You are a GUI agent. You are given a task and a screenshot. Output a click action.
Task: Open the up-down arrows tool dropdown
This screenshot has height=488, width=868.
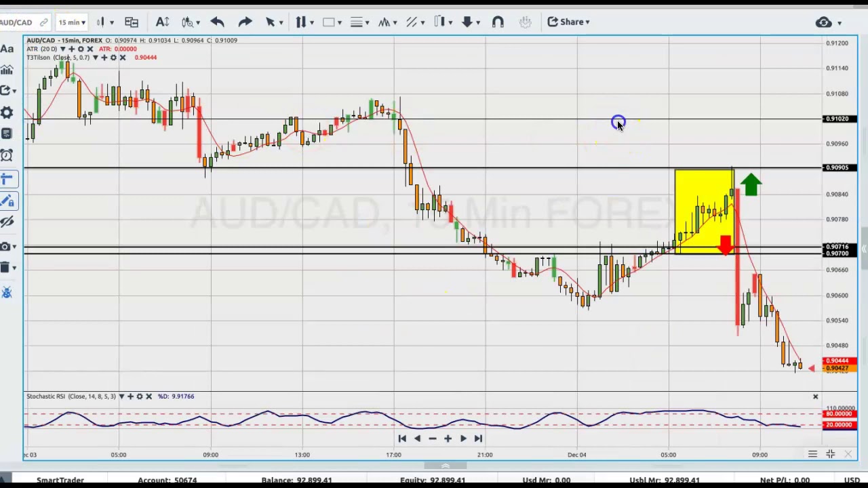click(304, 22)
